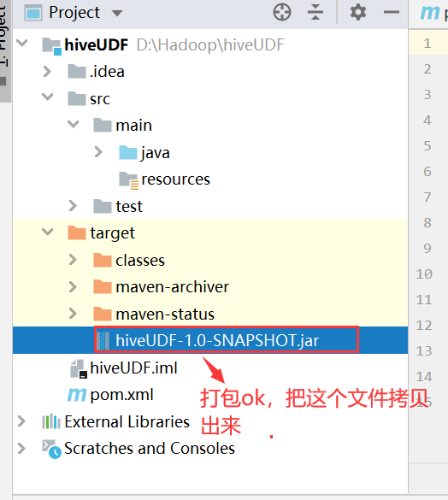
Task: Click line number 8 in editor gutter
Action: (427, 222)
